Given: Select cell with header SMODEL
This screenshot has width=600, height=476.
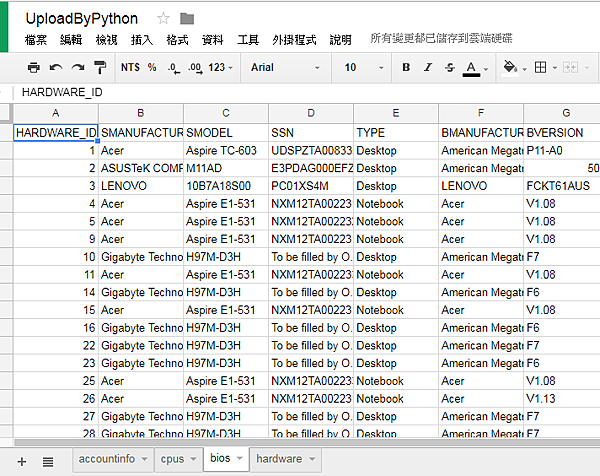Looking at the screenshot, I should (x=226, y=133).
